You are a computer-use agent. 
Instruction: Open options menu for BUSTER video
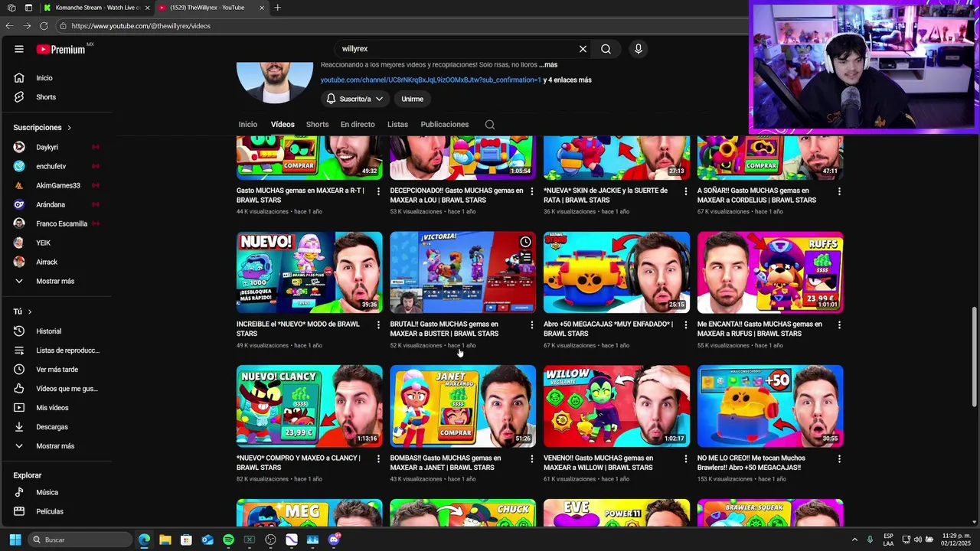coord(532,325)
